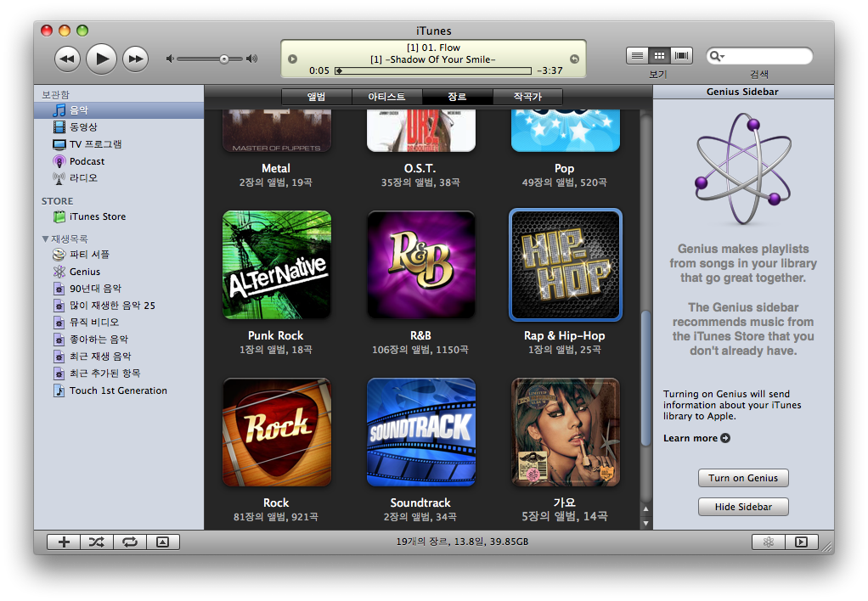Switch to grid view
868x601 pixels.
[659, 55]
